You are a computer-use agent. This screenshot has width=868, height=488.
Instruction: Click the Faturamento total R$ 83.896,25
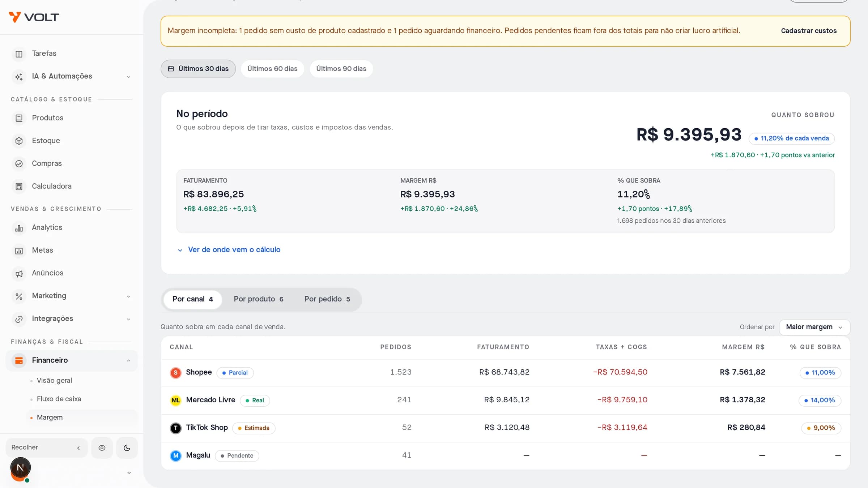tap(213, 194)
